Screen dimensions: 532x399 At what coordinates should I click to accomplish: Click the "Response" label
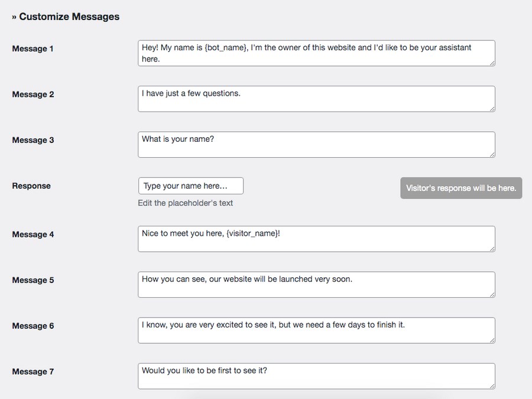pos(31,186)
